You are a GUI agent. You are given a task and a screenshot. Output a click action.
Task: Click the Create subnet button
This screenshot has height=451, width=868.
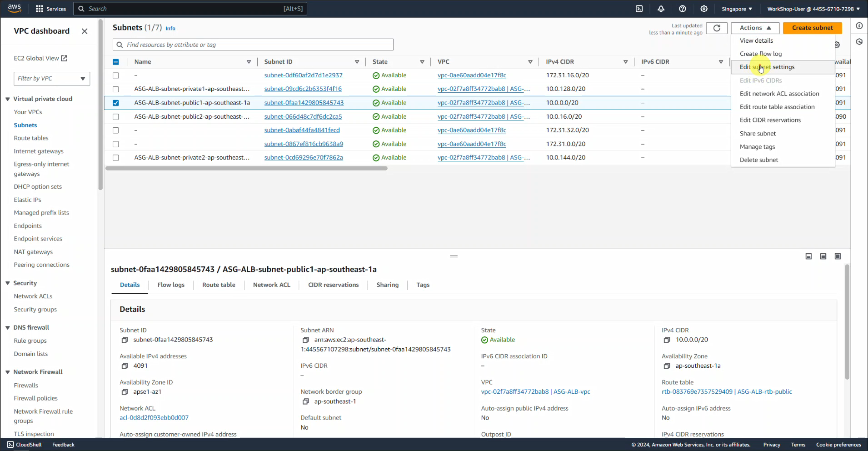coord(813,28)
